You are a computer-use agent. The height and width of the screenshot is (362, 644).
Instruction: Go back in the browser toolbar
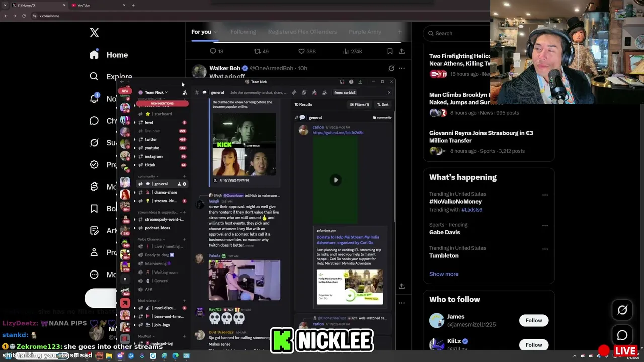tap(6, 16)
